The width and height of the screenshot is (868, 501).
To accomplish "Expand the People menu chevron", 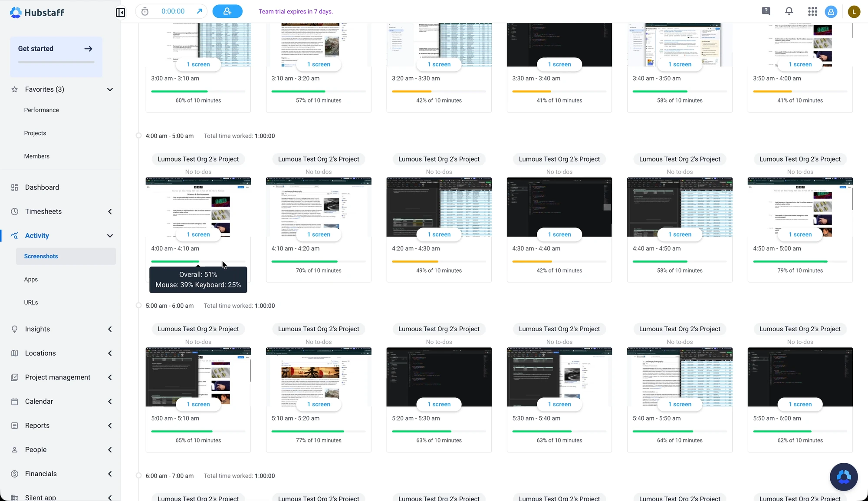I will (110, 450).
